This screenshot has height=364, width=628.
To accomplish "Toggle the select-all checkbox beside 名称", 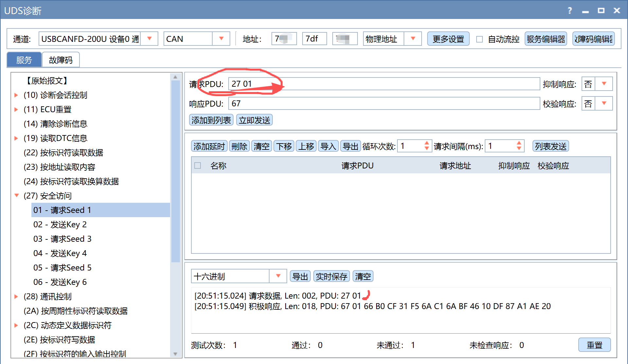I will coord(198,165).
